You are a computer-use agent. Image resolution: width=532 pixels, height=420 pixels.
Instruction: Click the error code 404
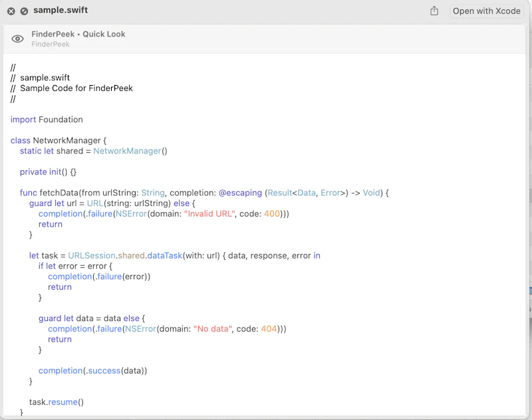point(269,328)
